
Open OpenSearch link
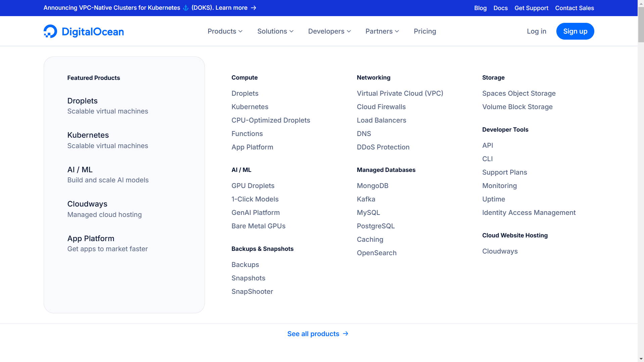pyautogui.click(x=377, y=253)
